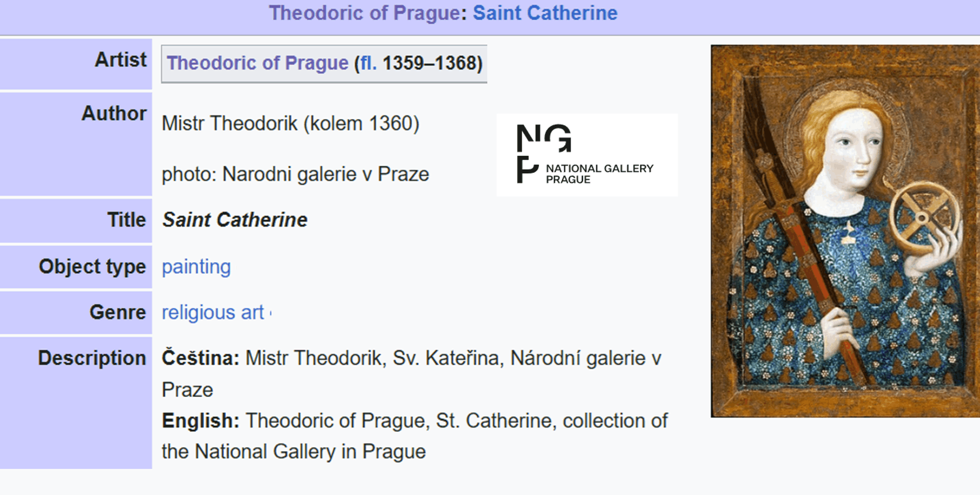Open Theodoric of Prague link in Artist box
The width and height of the screenshot is (980, 495).
coord(257,63)
